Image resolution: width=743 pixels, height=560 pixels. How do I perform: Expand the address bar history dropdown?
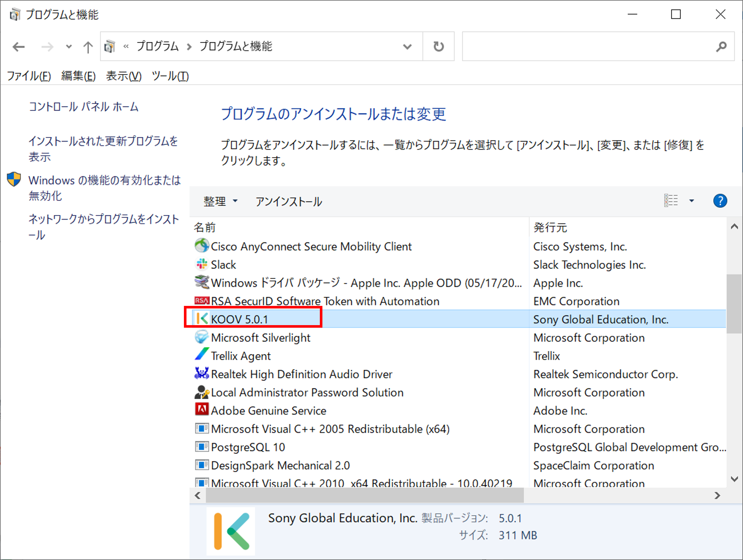407,47
